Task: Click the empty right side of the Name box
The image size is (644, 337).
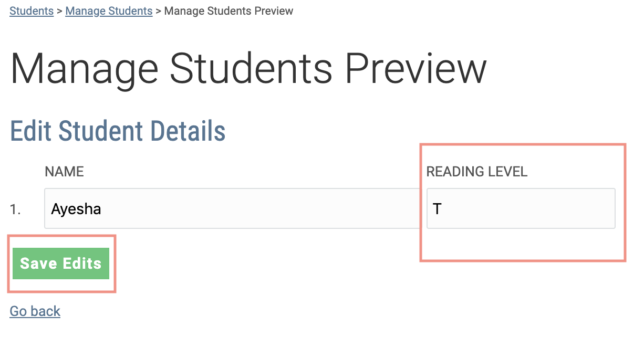Action: [341, 209]
